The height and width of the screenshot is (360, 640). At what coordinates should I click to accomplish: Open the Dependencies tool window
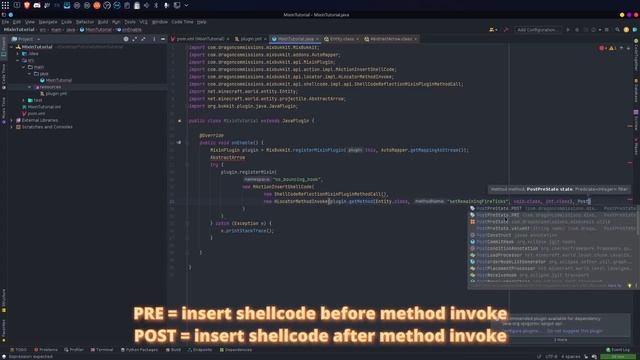[x=236, y=350]
